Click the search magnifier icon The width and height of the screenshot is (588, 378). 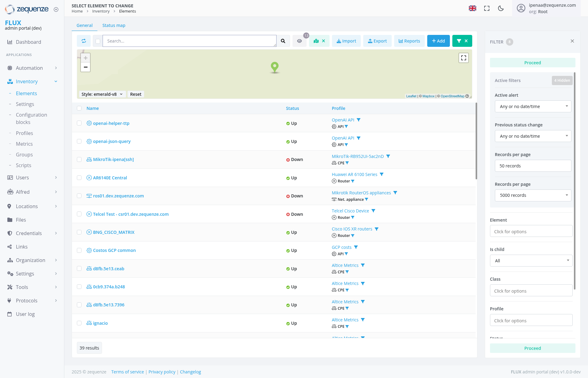tap(283, 41)
